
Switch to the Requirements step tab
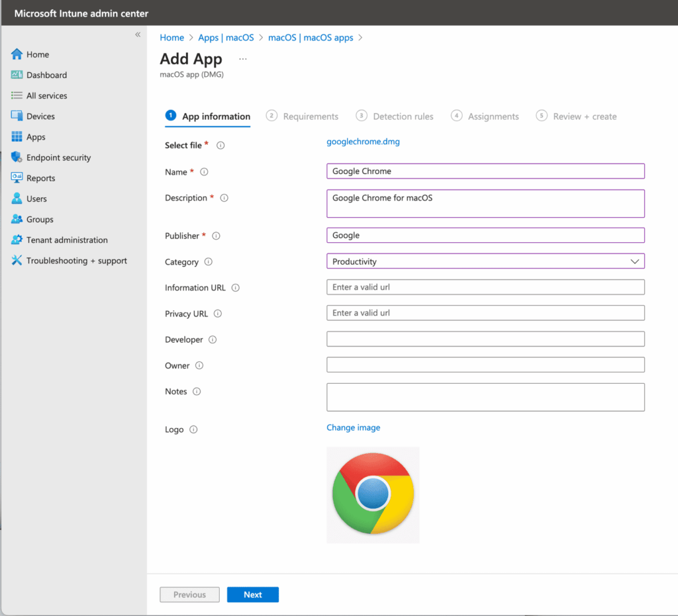[x=303, y=116]
